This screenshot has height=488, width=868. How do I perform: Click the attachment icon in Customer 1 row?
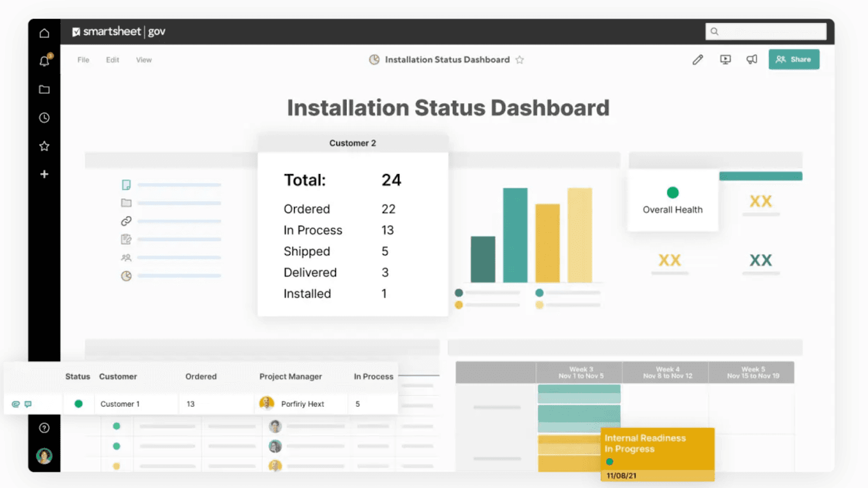tap(16, 404)
